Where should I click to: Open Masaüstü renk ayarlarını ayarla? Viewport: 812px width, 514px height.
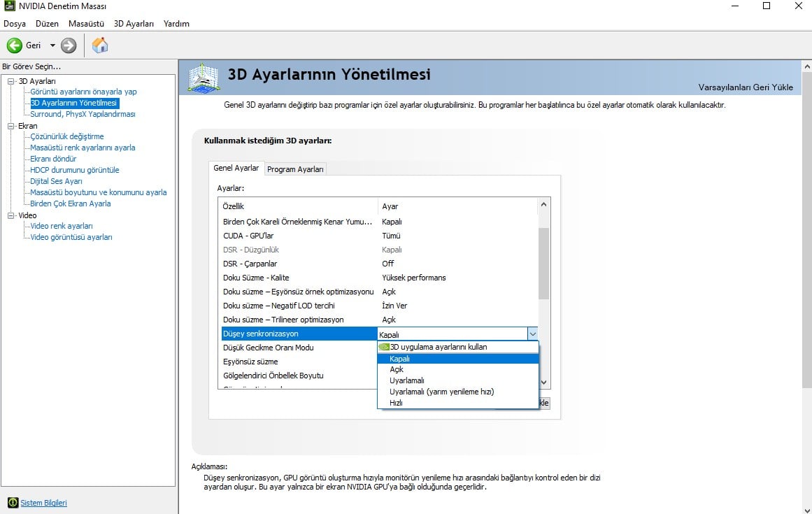tap(83, 148)
